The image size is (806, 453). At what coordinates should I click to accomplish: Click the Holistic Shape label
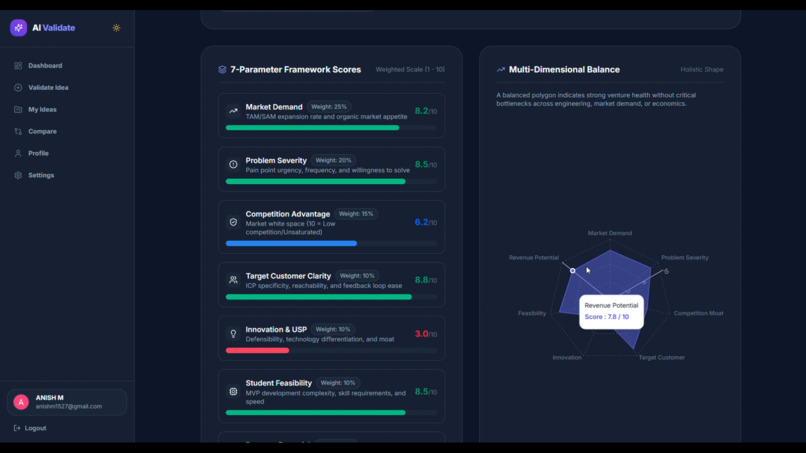coord(702,69)
